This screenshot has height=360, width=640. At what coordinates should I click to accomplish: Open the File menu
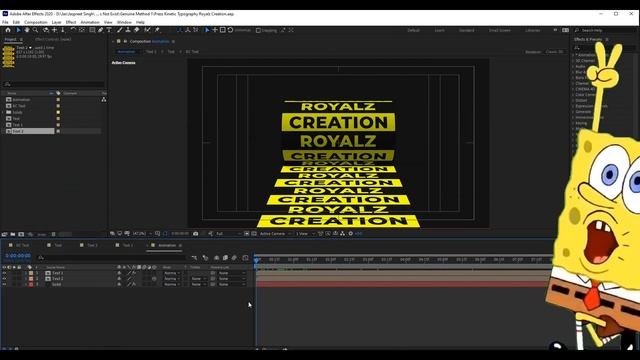5,22
